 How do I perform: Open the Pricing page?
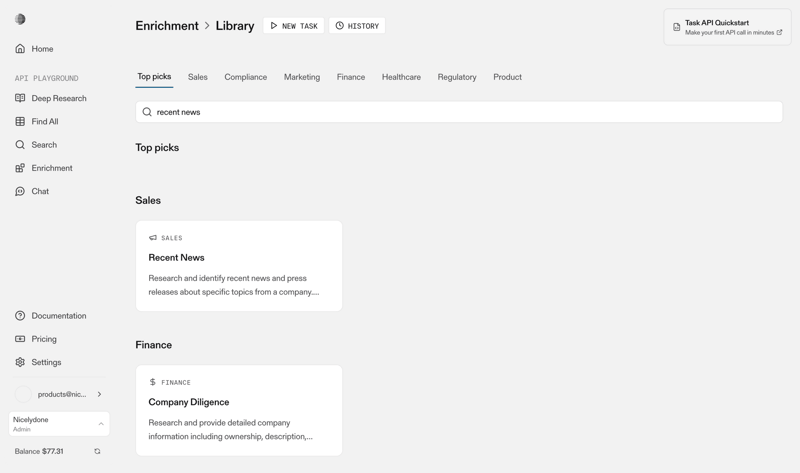[x=44, y=339]
